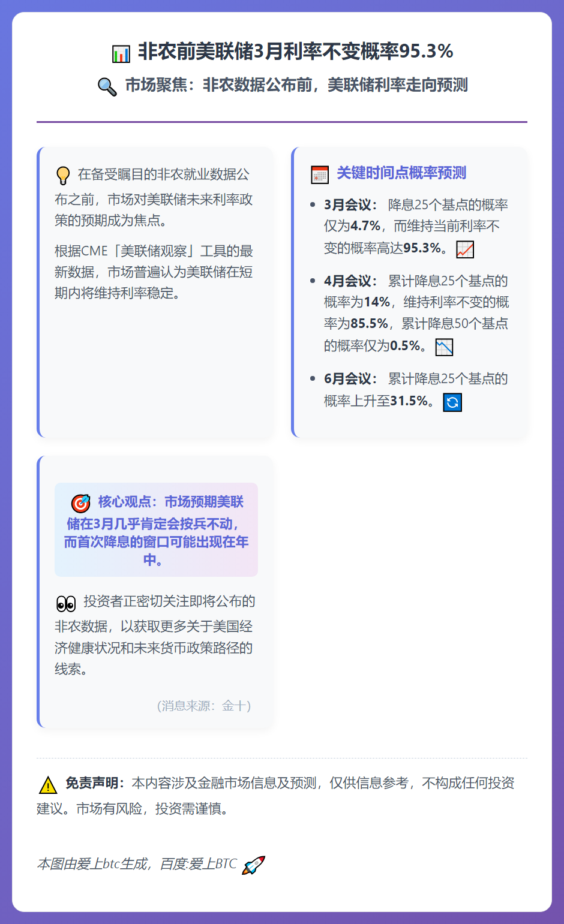Click the source note (消息来源：金十)
This screenshot has height=924, width=564.
[x=204, y=706]
